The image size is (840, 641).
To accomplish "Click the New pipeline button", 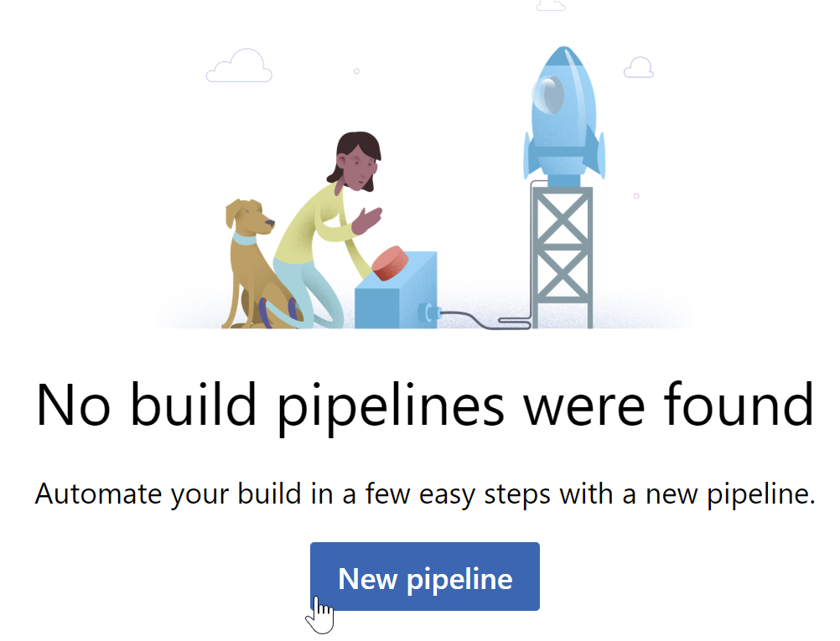I will 424,576.
